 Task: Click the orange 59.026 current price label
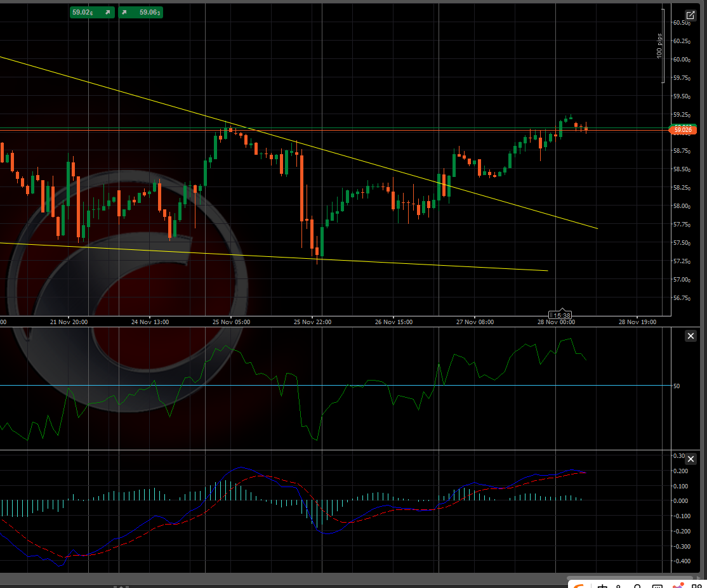[x=683, y=130]
